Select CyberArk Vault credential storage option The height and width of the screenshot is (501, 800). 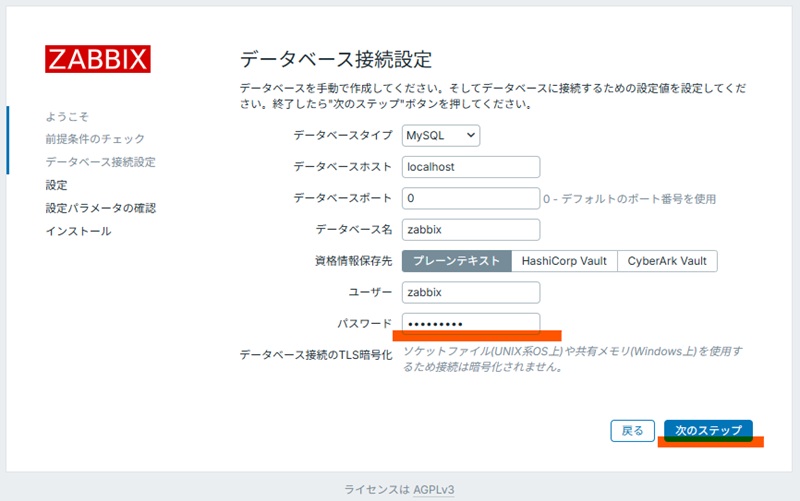[667, 261]
